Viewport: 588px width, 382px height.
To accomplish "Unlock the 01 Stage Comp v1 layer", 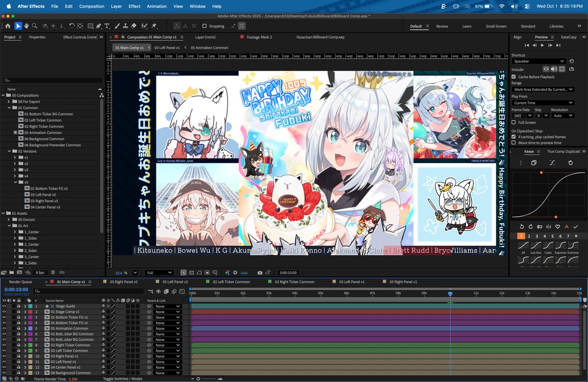I will click(19, 311).
